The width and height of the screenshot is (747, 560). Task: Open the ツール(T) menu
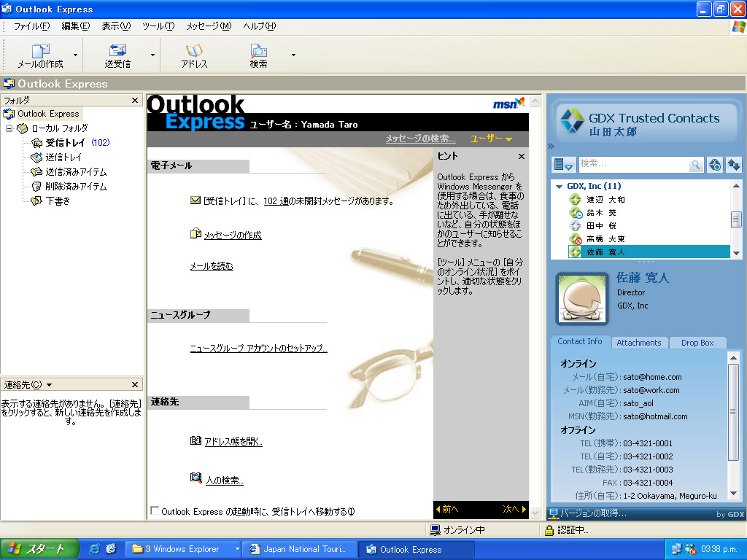158,26
